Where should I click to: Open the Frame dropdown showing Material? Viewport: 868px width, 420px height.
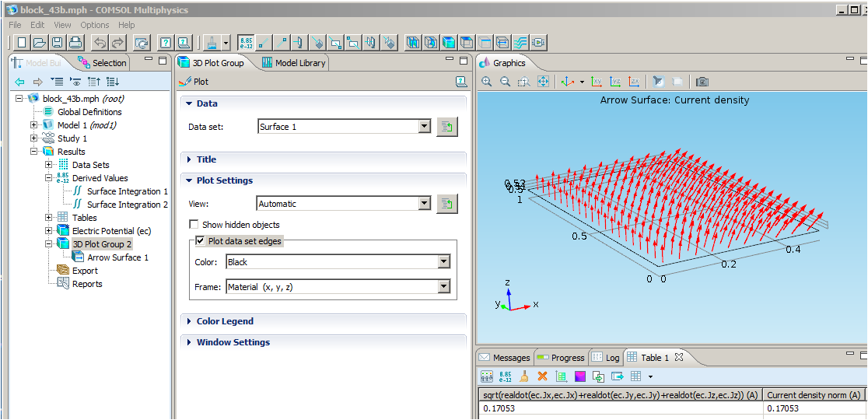(x=443, y=287)
